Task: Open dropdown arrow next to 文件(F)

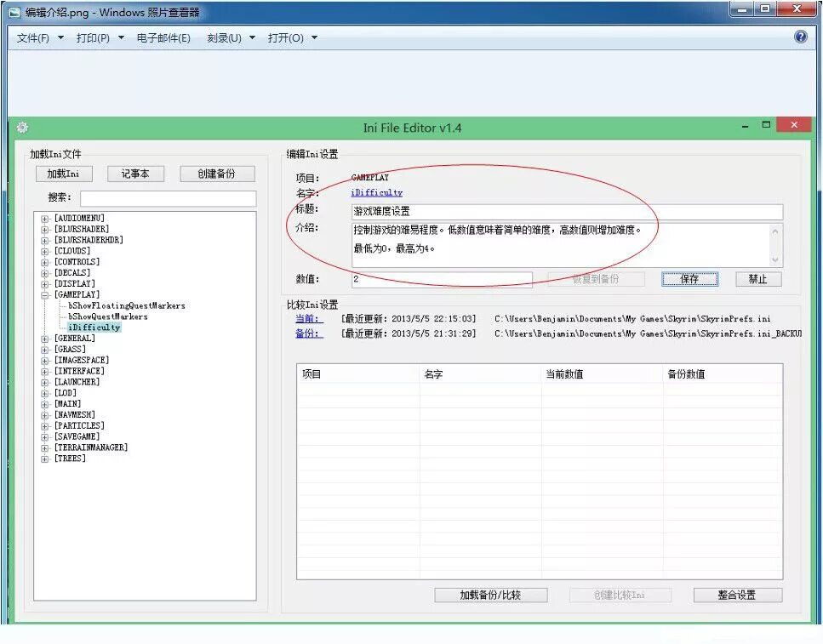Action: click(x=61, y=37)
